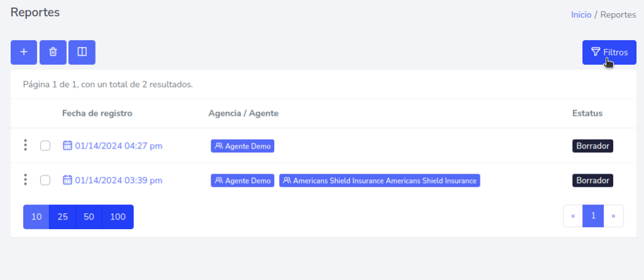Click Agente Demo tag in first row
Image resolution: width=644 pixels, height=280 pixels.
tap(243, 146)
